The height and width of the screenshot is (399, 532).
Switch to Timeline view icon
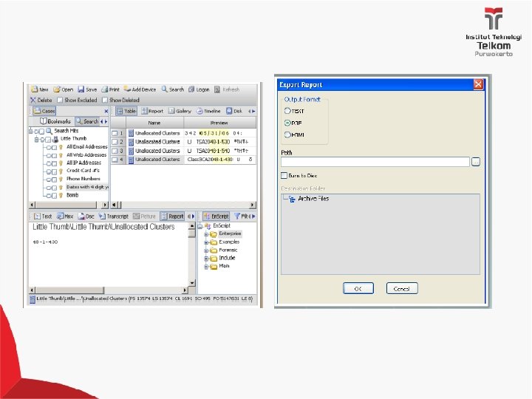[x=199, y=111]
